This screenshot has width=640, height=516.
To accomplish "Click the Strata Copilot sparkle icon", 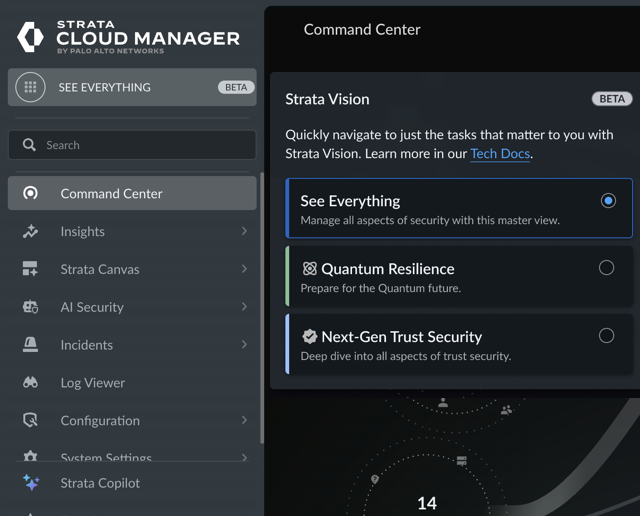I will 30,483.
